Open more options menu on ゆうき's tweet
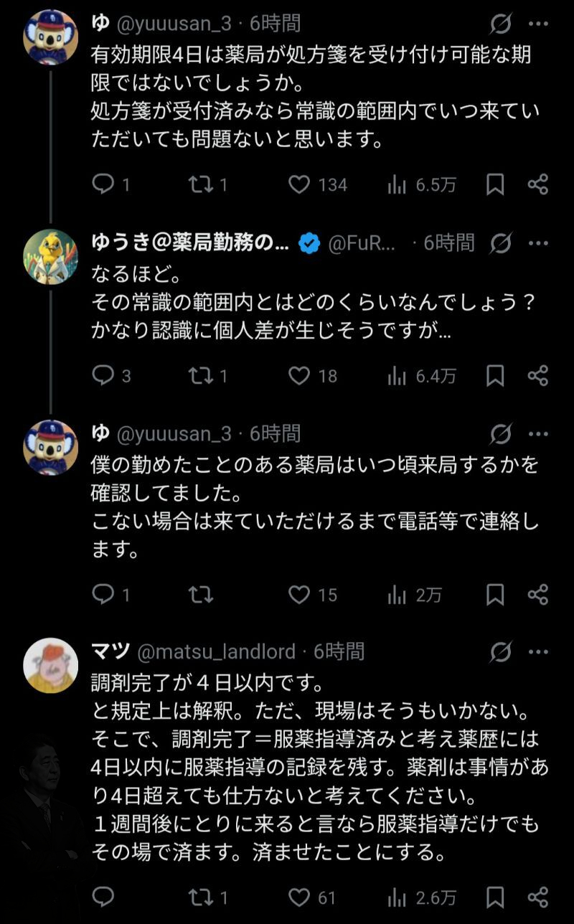574x924 pixels. 538,243
